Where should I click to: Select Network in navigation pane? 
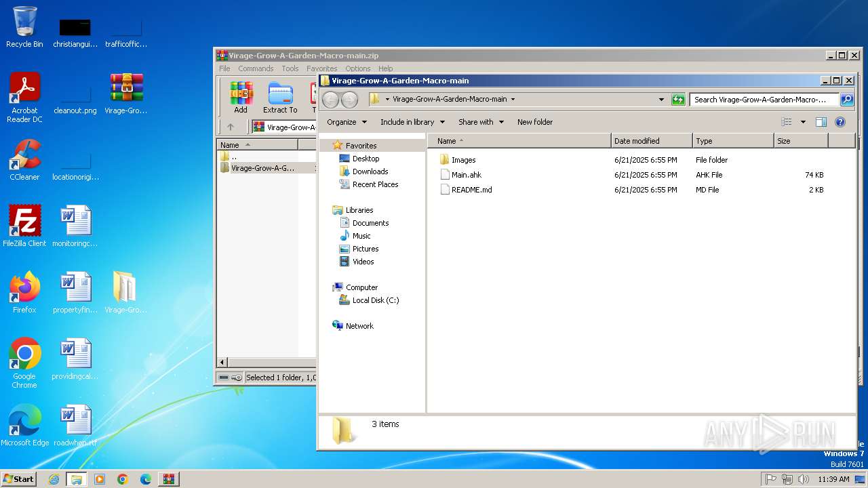tap(359, 326)
